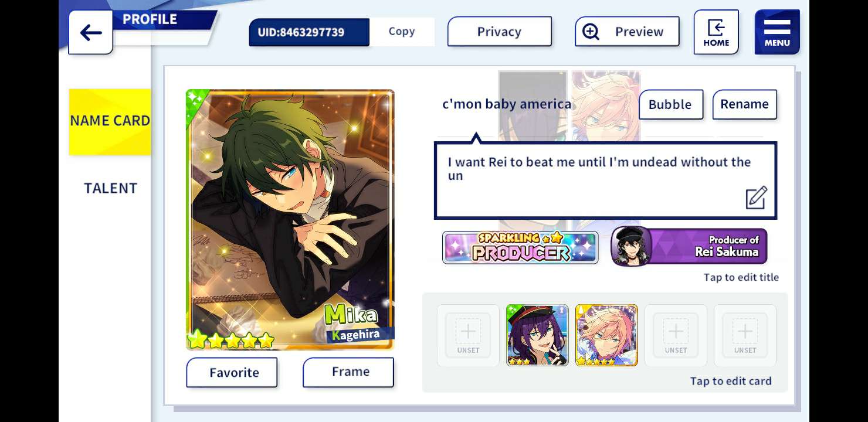Viewport: 868px width, 422px height.
Task: Go back using the arrow icon
Action: (x=90, y=32)
